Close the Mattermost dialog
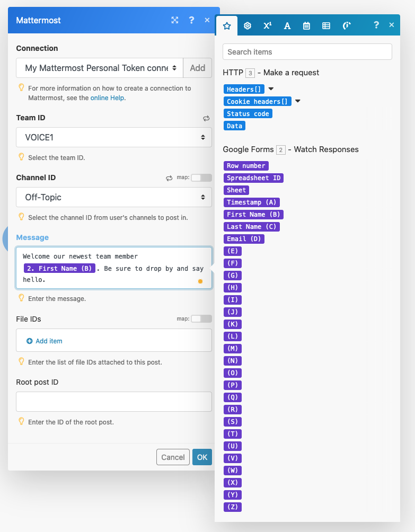The width and height of the screenshot is (415, 532). click(x=207, y=20)
